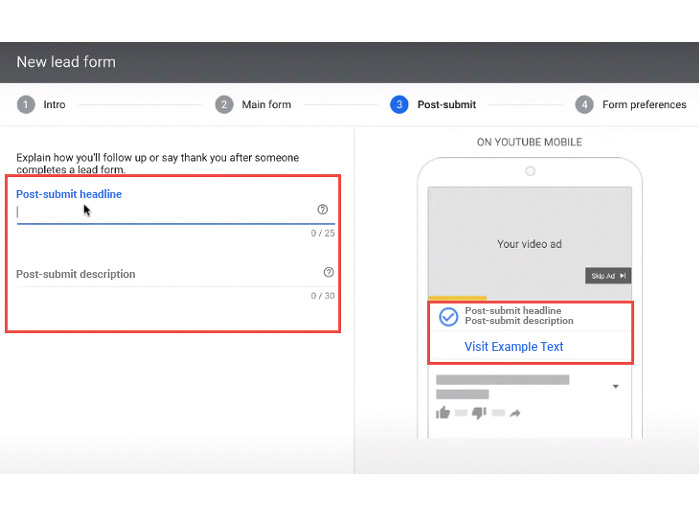Click the yellow video progress bar
This screenshot has width=699, height=516.
(x=457, y=297)
